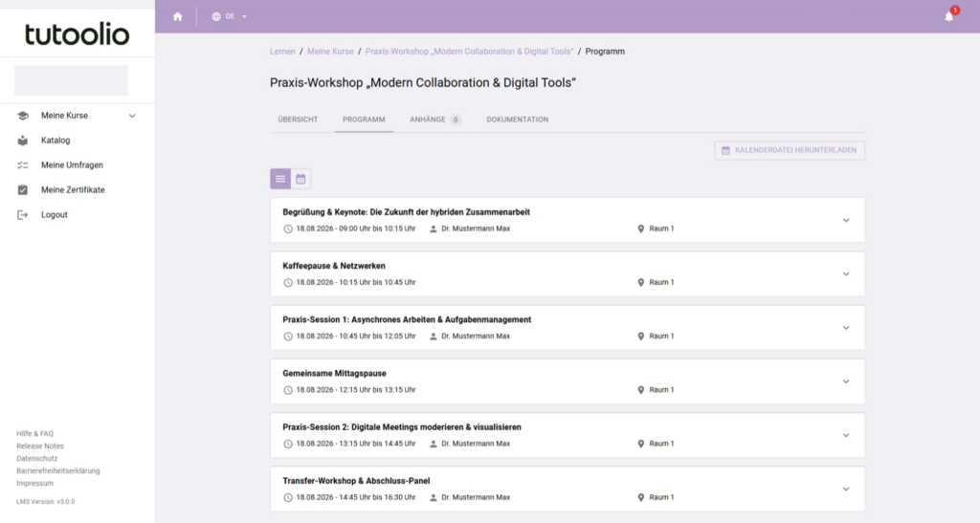Open Hilfe & FAQ footer link
Viewport: 980px width, 523px height.
point(35,434)
